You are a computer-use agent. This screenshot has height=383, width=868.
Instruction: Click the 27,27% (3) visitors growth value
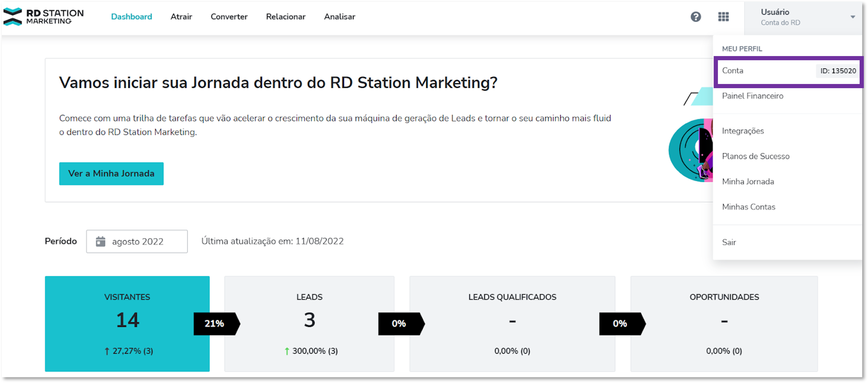(129, 351)
